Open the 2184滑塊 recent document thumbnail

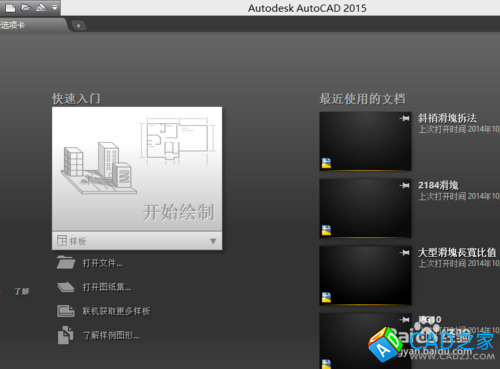(x=365, y=208)
